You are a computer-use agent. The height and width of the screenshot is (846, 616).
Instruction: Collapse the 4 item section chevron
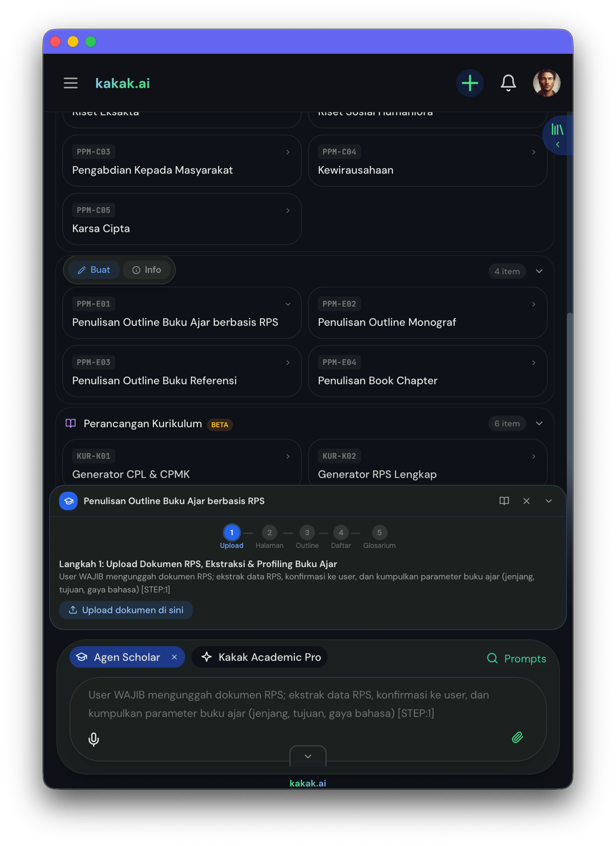tap(539, 271)
